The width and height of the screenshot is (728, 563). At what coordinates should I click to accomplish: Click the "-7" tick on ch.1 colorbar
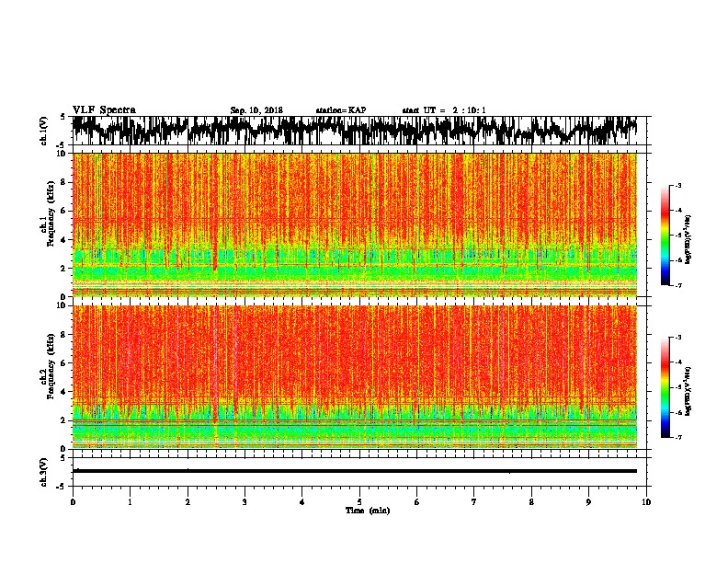coord(678,285)
